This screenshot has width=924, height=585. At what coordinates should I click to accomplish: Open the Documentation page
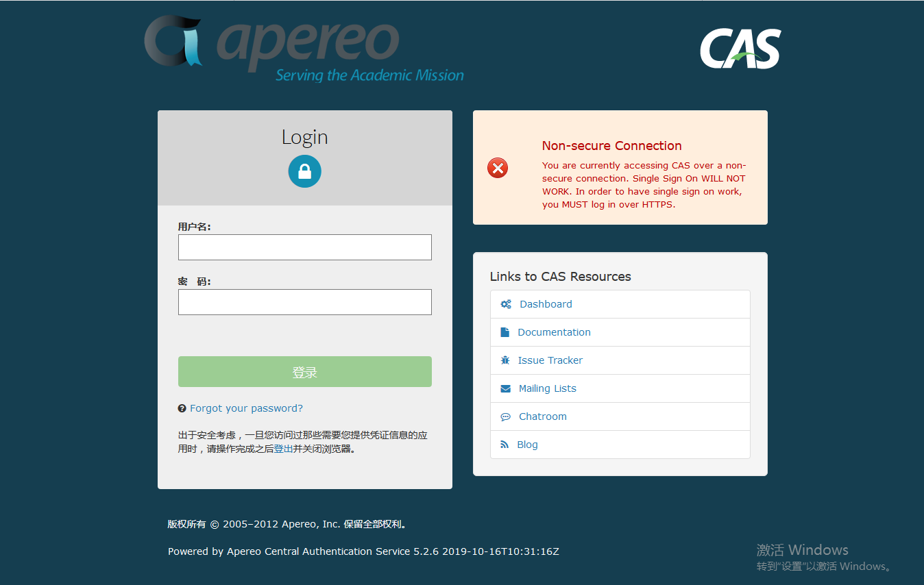(x=554, y=332)
